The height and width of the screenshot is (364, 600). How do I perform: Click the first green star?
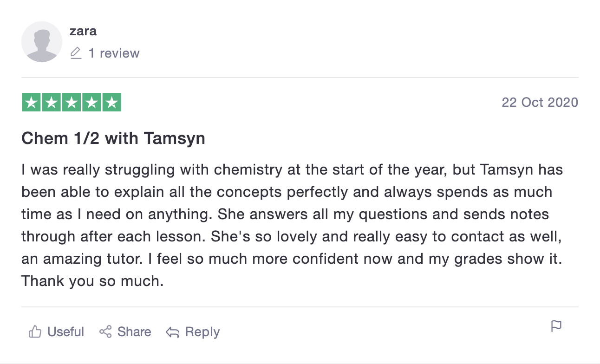tap(32, 103)
